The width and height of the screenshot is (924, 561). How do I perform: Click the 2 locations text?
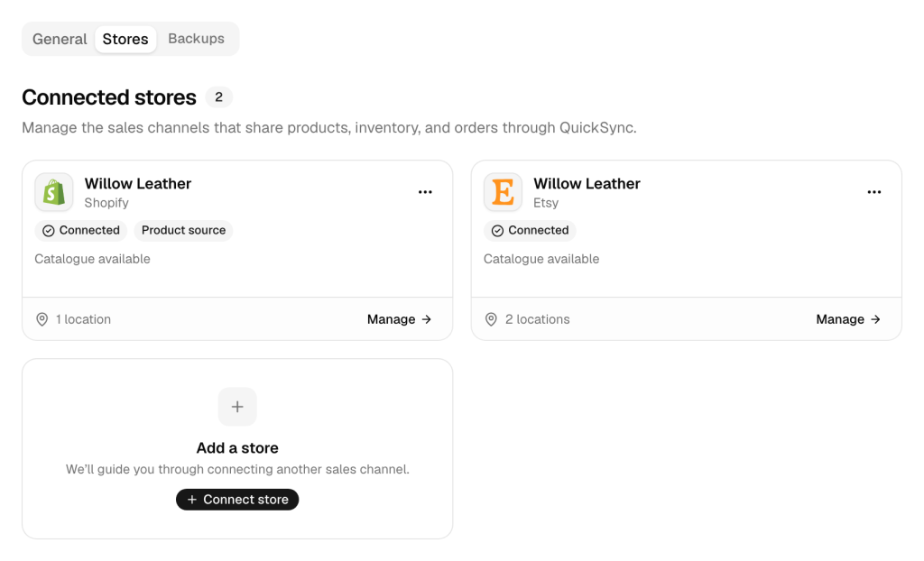coord(538,319)
